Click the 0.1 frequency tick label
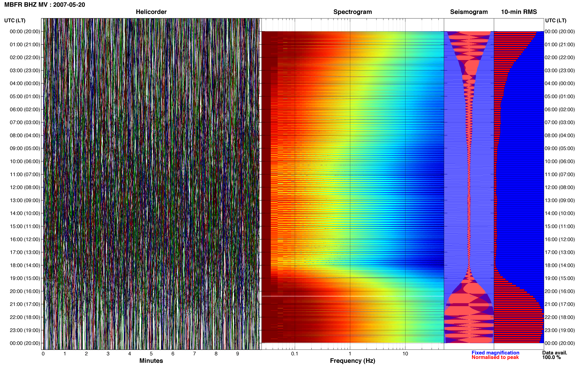588x368 pixels. tap(295, 354)
